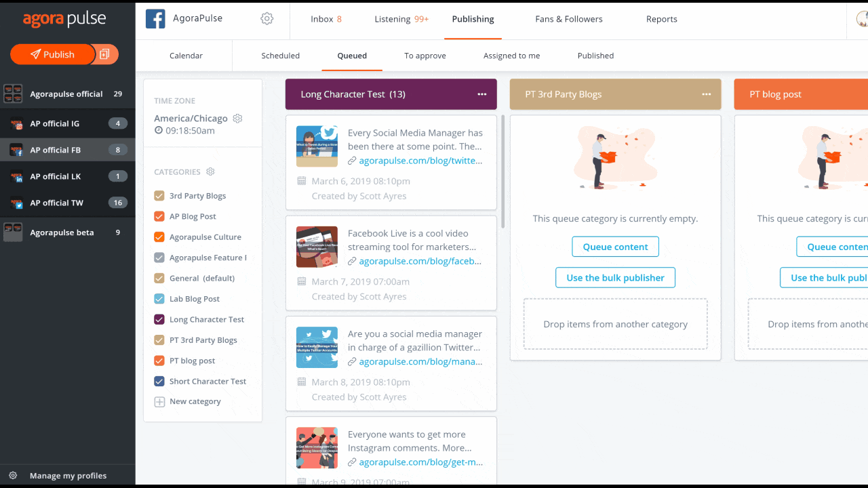This screenshot has width=868, height=488.
Task: Open the Listening tab
Action: click(x=401, y=19)
